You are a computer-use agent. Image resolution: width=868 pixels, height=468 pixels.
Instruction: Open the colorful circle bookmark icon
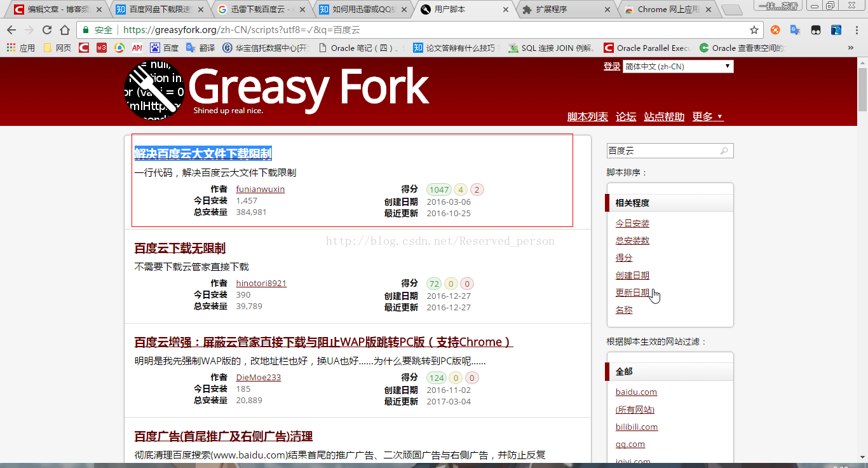tap(119, 48)
